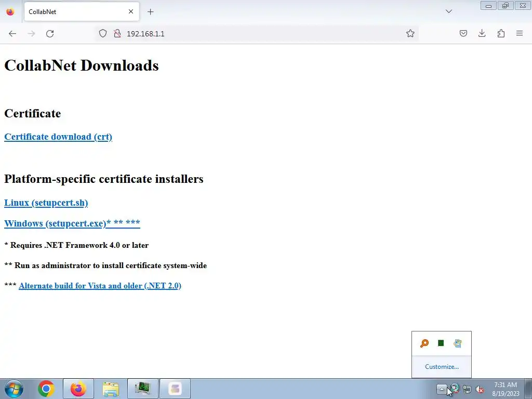
Task: Open the extensions puzzle-piece icon
Action: [x=501, y=33]
